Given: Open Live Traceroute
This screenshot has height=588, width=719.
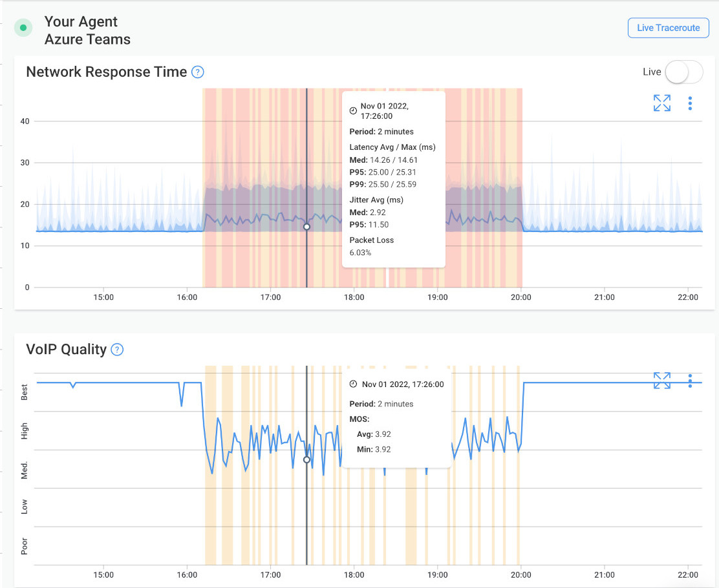Looking at the screenshot, I should (x=668, y=28).
